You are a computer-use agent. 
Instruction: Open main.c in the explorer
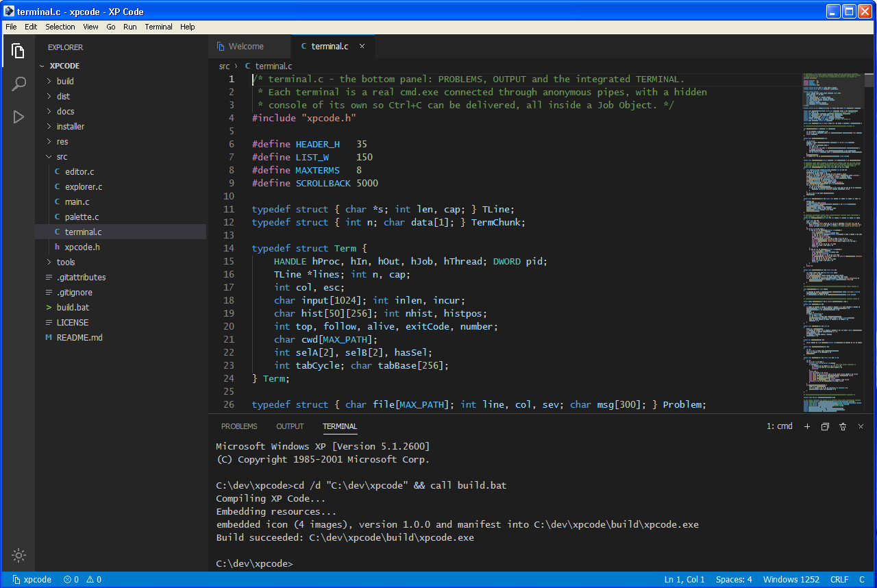pos(121,201)
